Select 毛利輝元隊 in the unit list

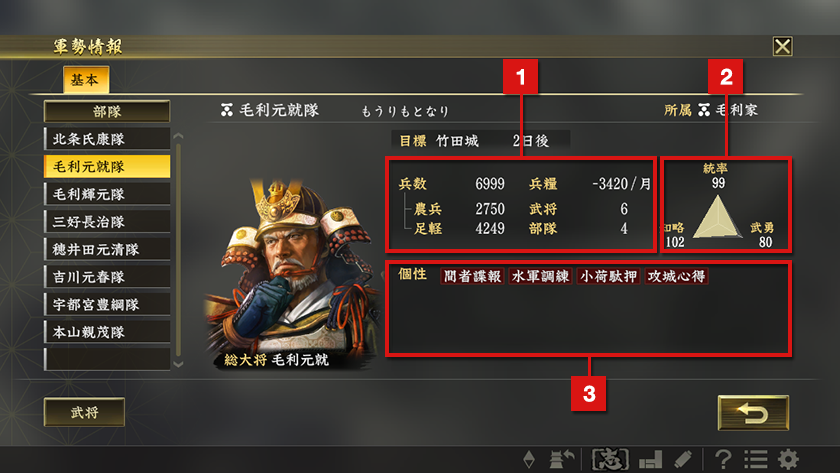[x=107, y=194]
